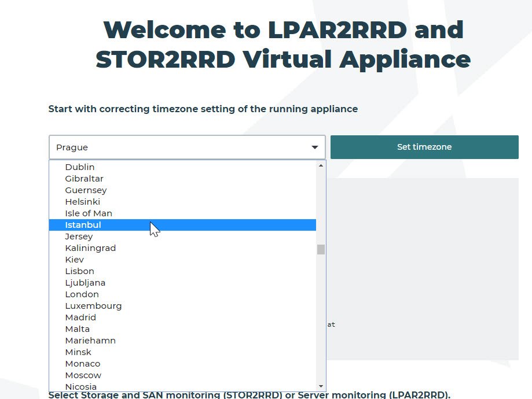Select Ljubljana from the dropdown
Screen dimensions: 532x399
tap(85, 283)
